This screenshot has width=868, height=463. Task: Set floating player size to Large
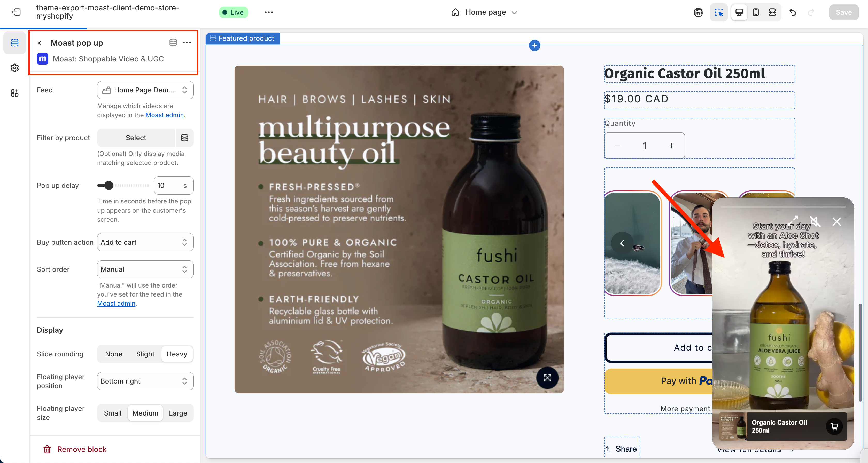(x=178, y=413)
